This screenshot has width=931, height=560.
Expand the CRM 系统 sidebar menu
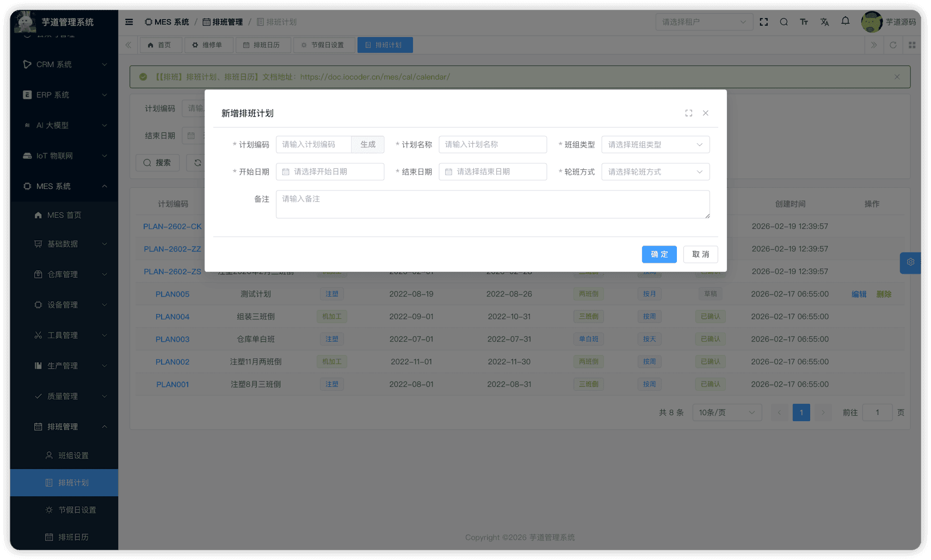[x=64, y=64]
